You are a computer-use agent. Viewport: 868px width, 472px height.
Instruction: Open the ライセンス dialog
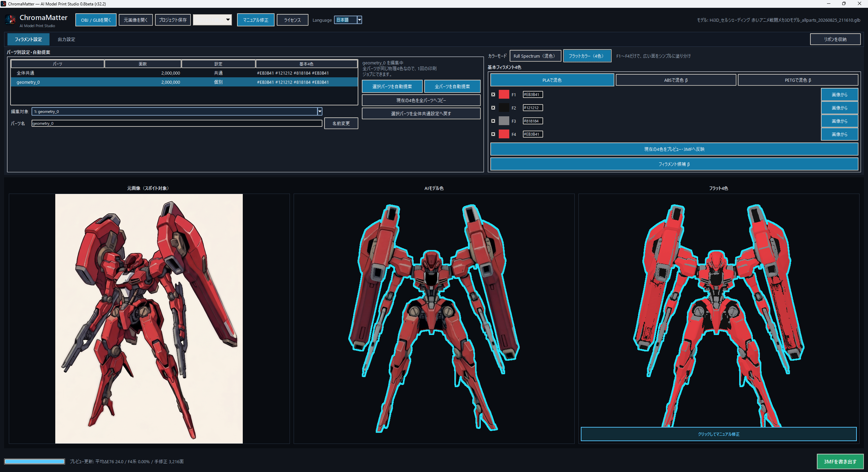pyautogui.click(x=292, y=20)
